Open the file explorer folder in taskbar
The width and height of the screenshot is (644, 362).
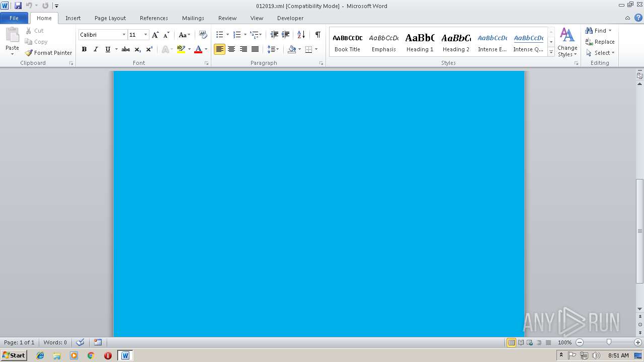(57, 355)
